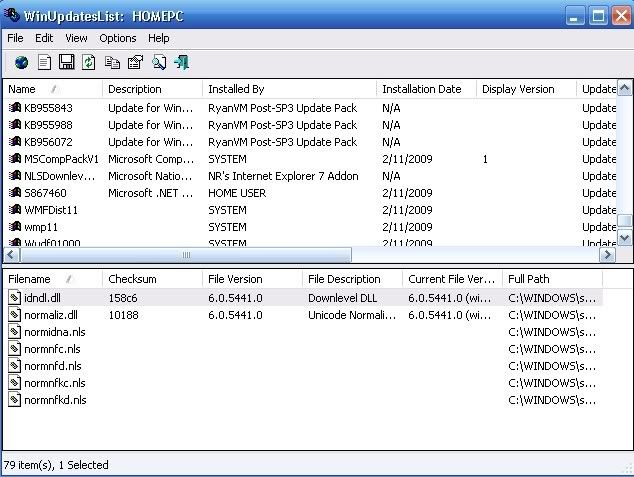The image size is (634, 477).
Task: Copy selected items using toolbar icon
Action: click(x=112, y=63)
